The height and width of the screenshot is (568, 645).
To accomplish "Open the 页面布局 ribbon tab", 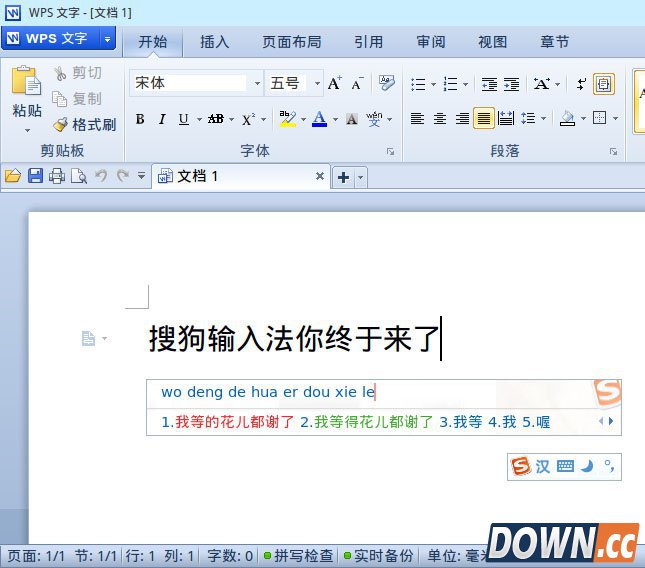I will pos(291,42).
